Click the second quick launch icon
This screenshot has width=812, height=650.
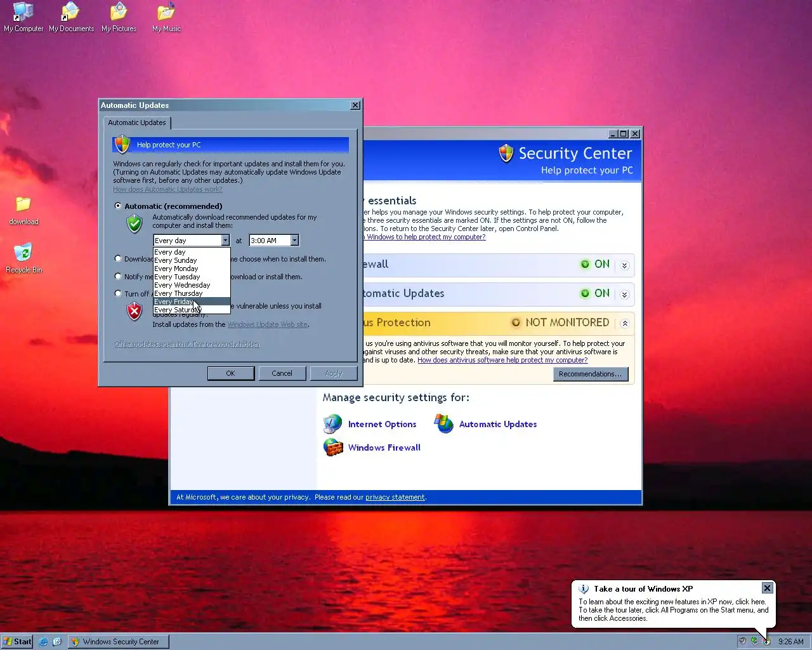[57, 642]
